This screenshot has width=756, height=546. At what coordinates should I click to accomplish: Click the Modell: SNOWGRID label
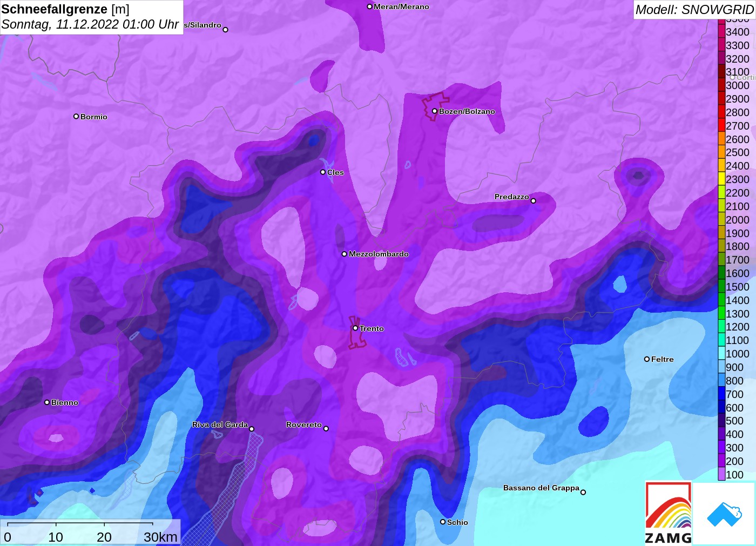[x=694, y=10]
